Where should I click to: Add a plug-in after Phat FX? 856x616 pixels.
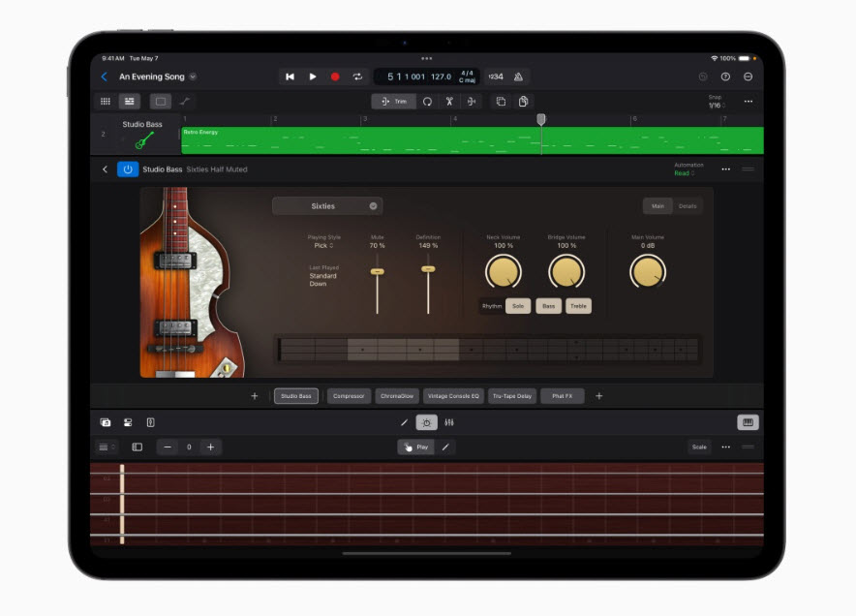(598, 396)
